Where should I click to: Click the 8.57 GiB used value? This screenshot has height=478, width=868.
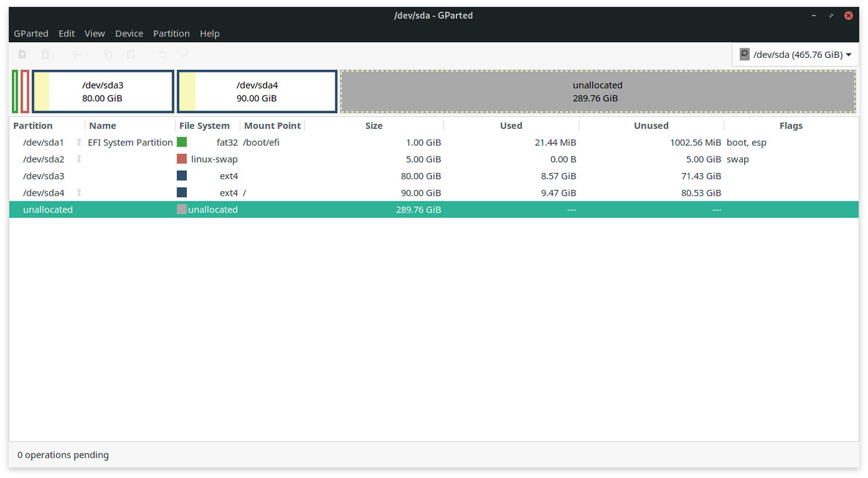pos(559,176)
